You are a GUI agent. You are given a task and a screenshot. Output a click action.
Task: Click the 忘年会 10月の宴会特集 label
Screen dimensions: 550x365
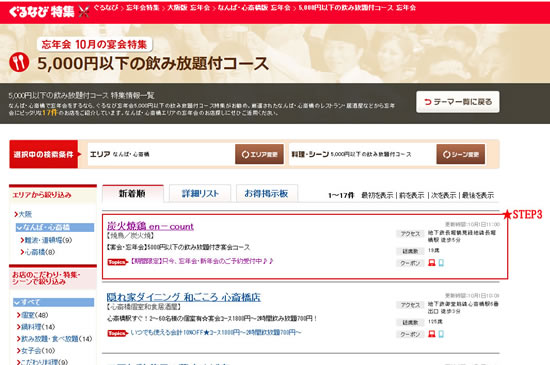click(94, 45)
